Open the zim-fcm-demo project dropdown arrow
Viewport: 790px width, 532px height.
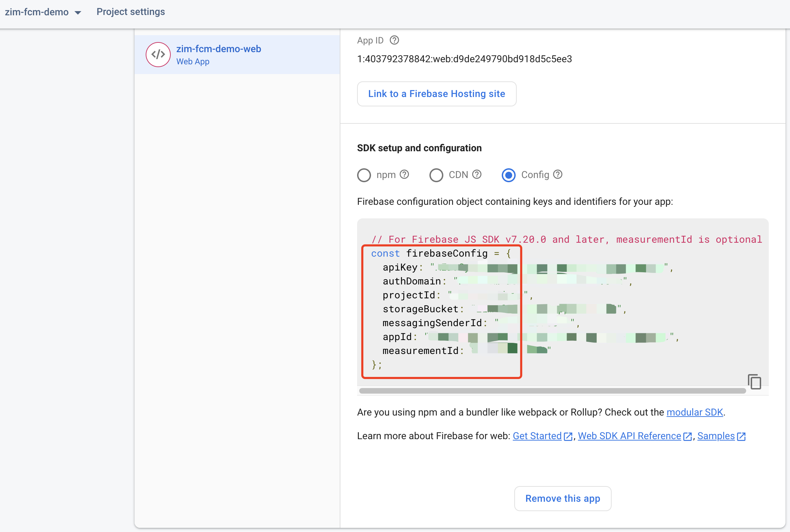click(78, 13)
